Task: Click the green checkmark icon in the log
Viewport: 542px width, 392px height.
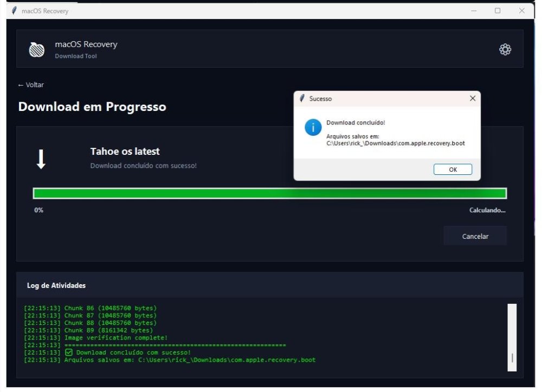Action: tap(69, 352)
